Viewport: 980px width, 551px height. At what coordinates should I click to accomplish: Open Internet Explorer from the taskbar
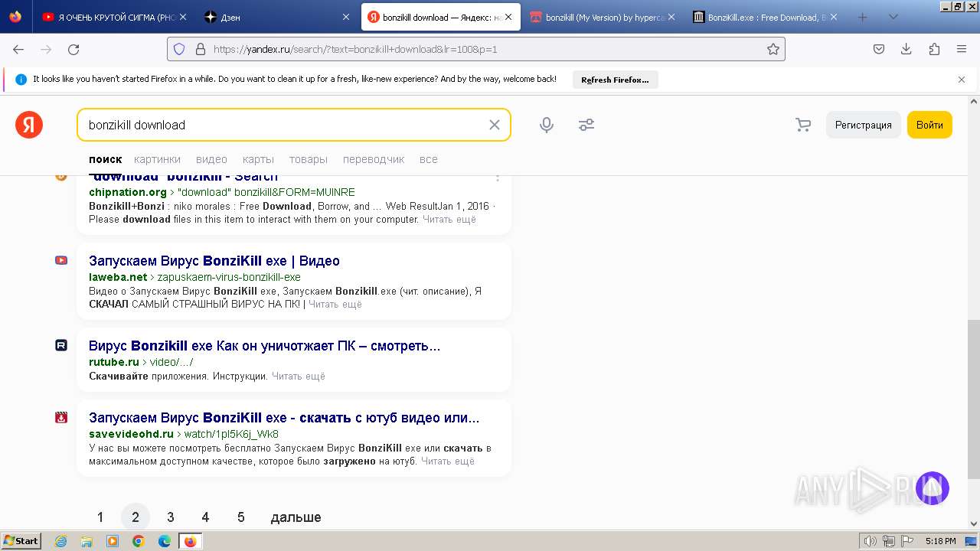coord(60,541)
